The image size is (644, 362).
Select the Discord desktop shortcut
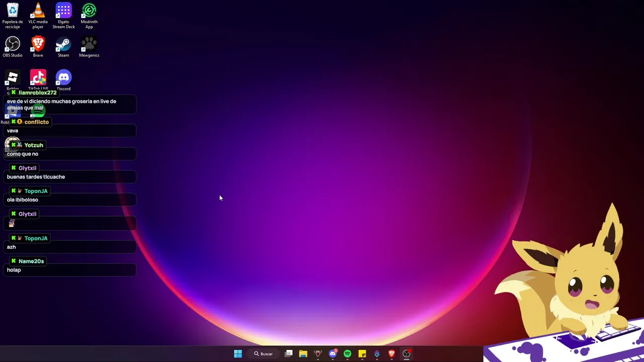point(63,79)
